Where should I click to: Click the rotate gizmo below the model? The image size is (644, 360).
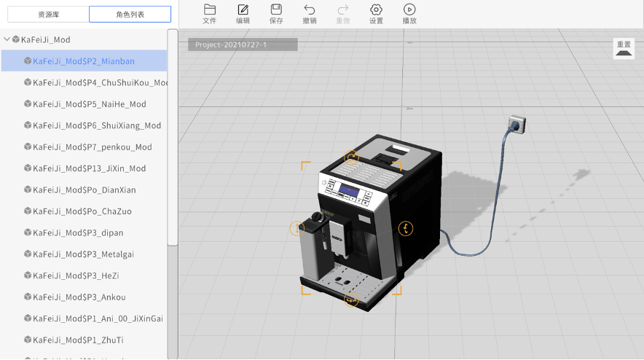click(351, 300)
